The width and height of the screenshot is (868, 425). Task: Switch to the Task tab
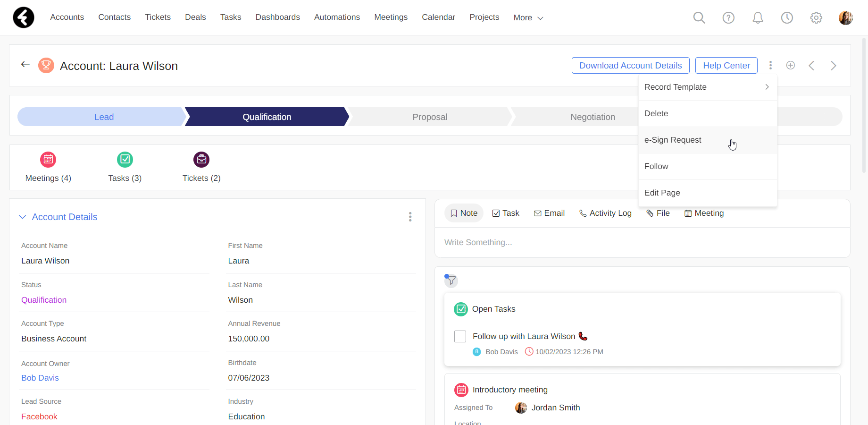[x=506, y=213]
